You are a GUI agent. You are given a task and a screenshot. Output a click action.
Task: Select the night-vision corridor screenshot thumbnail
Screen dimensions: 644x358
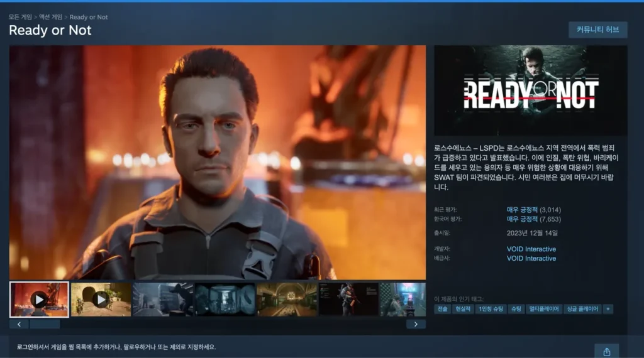pyautogui.click(x=225, y=300)
